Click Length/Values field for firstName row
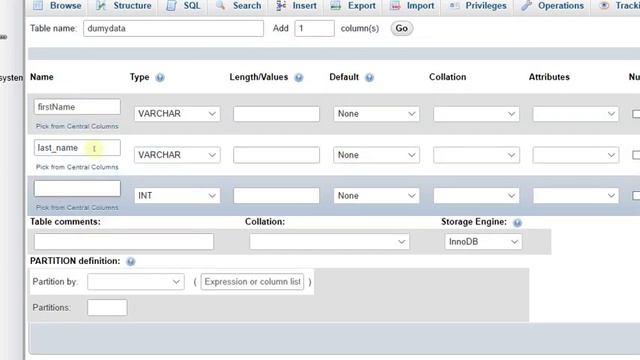 (276, 114)
